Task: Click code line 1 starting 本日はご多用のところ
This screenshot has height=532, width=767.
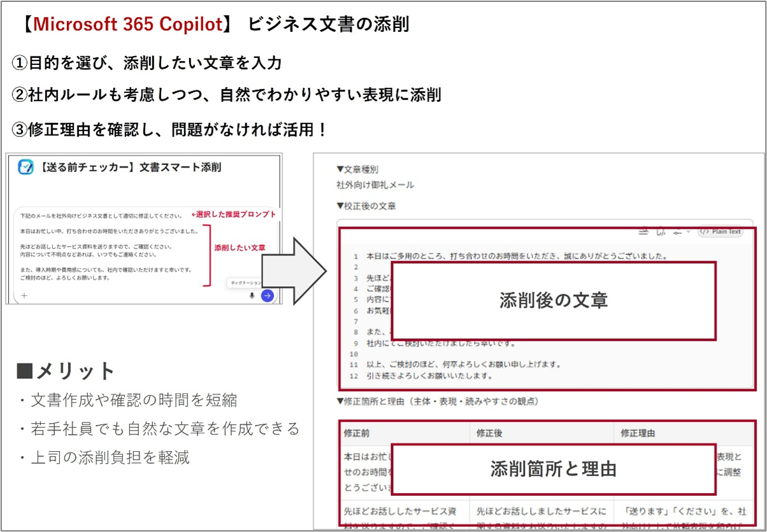Action: pos(517,257)
